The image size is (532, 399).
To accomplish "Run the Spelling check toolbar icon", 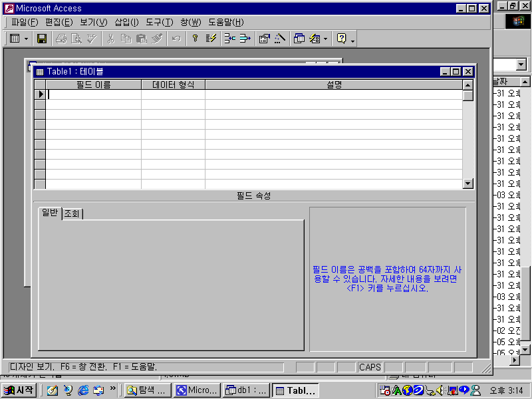I will [92, 39].
